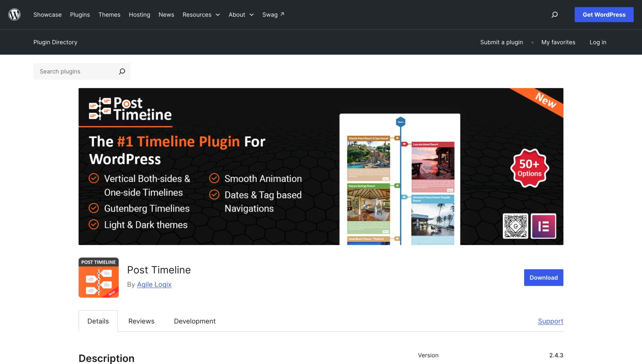Screen dimensions: 642x364
Task: Open the header search magnifier icon
Action: coord(554,15)
